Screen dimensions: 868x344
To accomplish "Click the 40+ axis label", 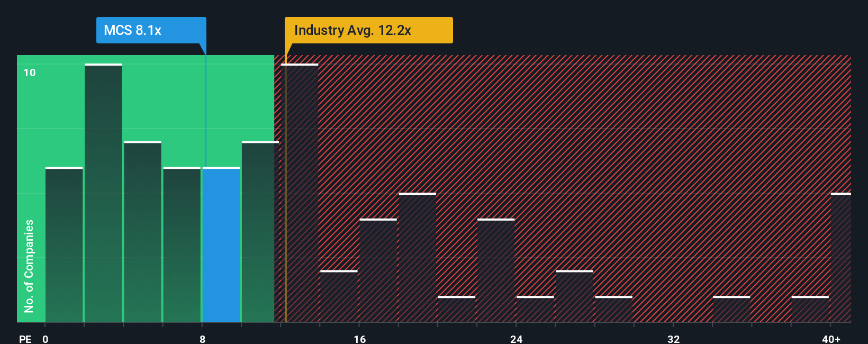I will [831, 339].
